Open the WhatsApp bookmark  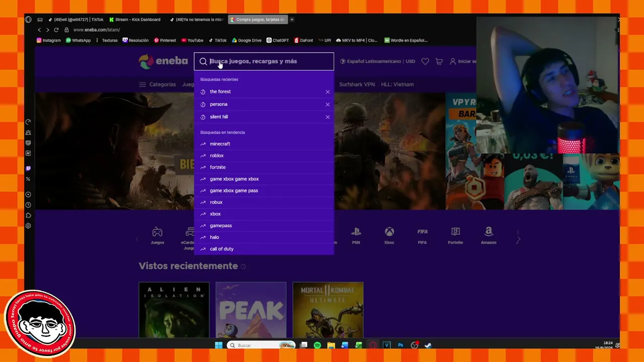click(78, 40)
